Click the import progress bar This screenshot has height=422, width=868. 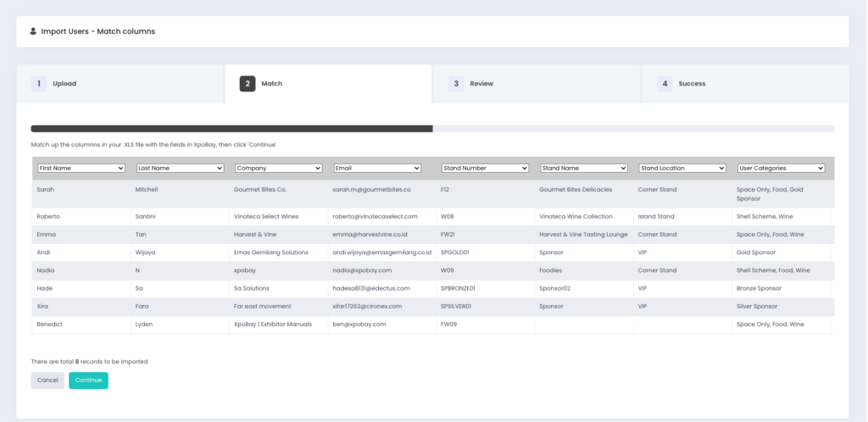tap(432, 129)
